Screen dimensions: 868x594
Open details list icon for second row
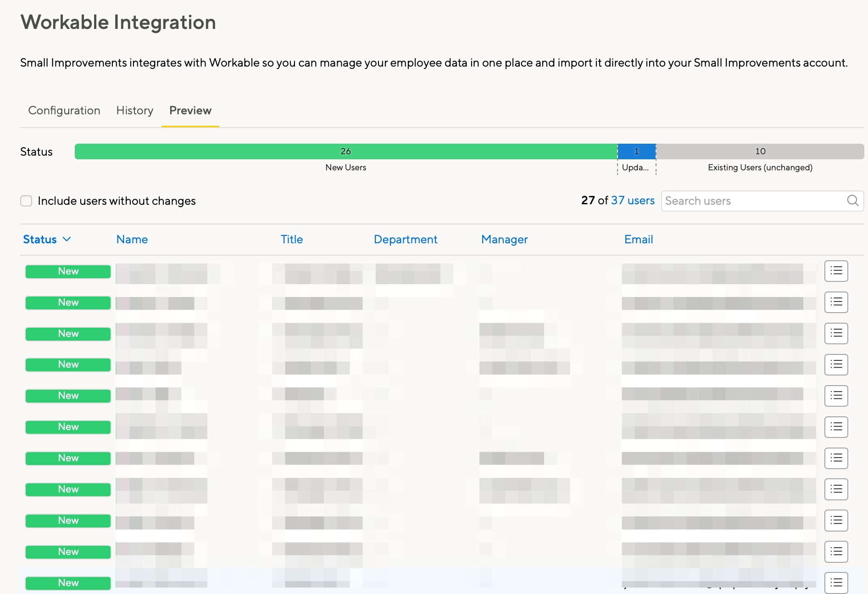[836, 302]
